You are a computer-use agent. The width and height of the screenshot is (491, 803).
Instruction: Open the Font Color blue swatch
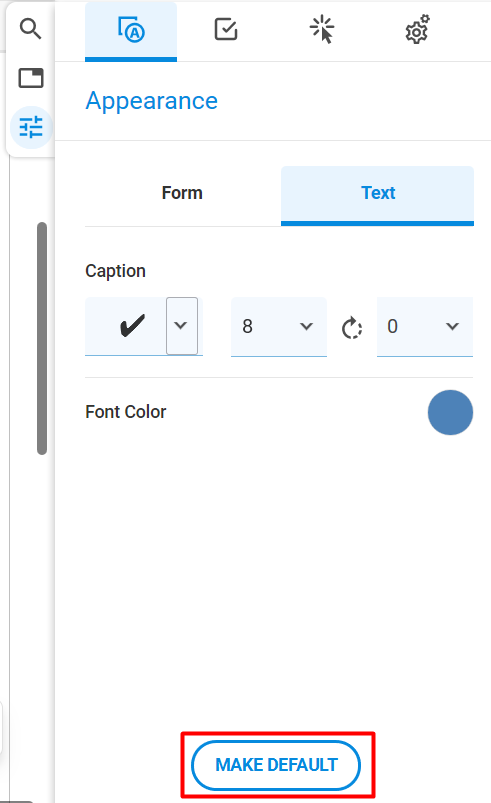pyautogui.click(x=451, y=412)
